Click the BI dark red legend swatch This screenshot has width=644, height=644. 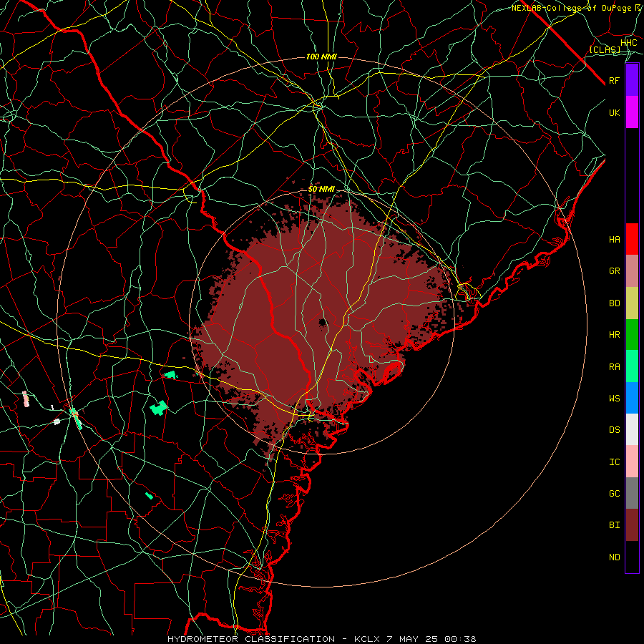click(632, 525)
